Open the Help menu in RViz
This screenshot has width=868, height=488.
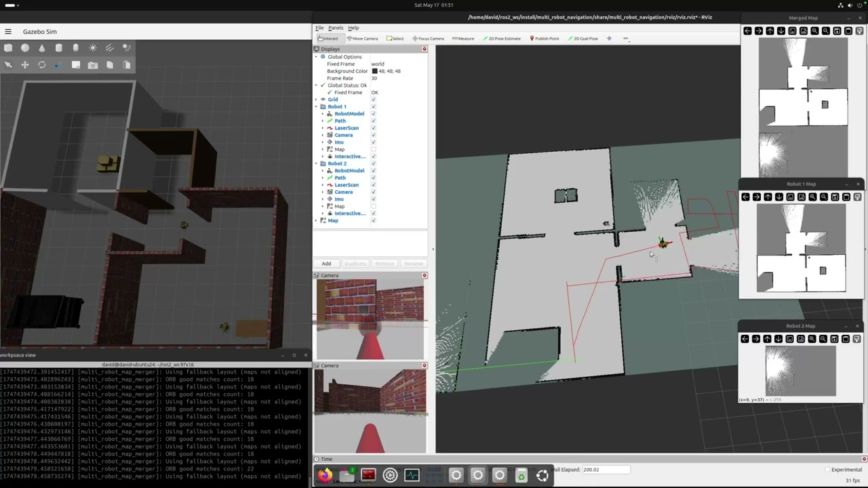353,28
